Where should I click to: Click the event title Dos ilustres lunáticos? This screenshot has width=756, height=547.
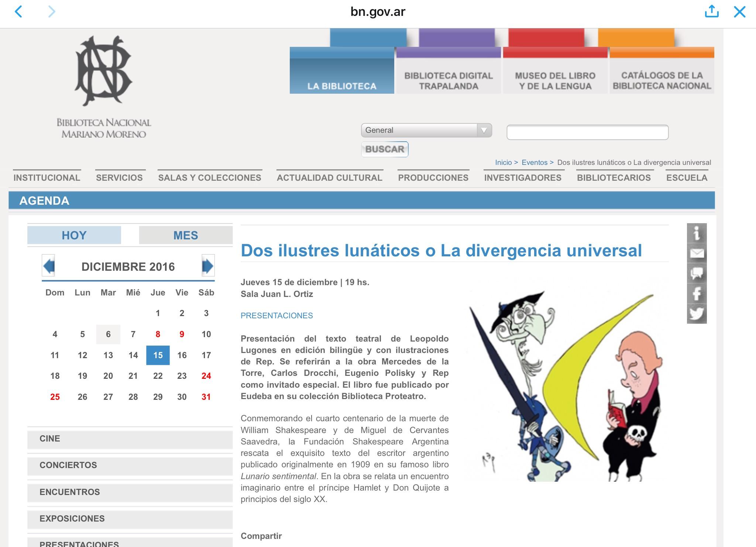(441, 250)
